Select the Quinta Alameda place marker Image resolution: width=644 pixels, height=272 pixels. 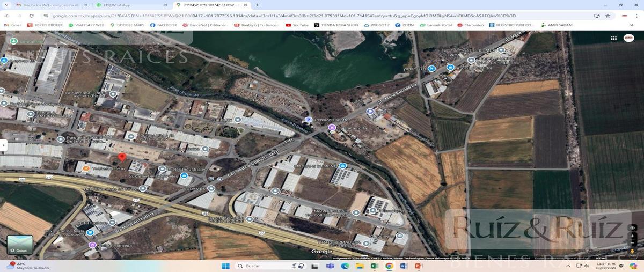[x=92, y=245]
